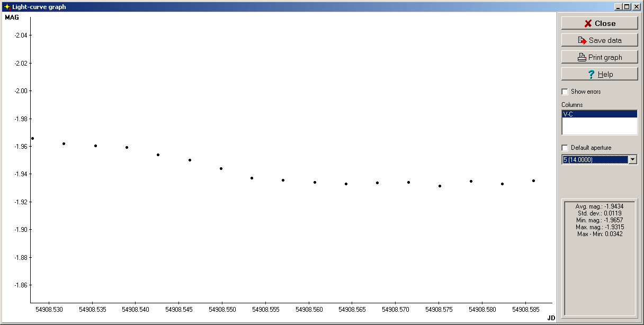
Task: Click the red X Close button
Action: 600,23
